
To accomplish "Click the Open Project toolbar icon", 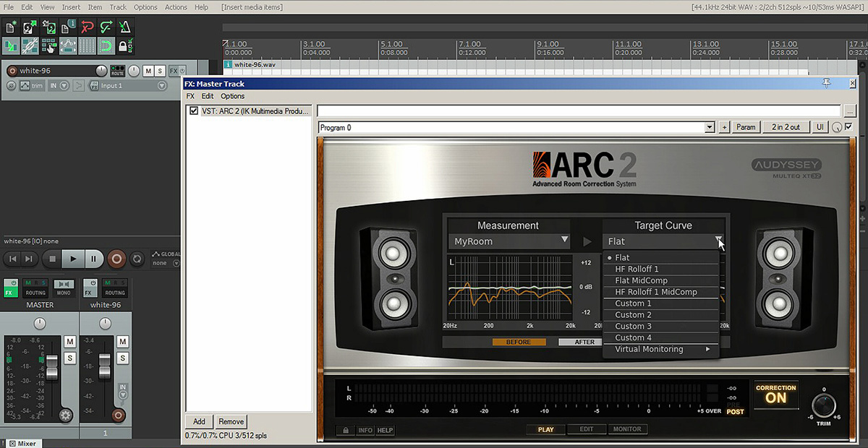I will coord(30,27).
